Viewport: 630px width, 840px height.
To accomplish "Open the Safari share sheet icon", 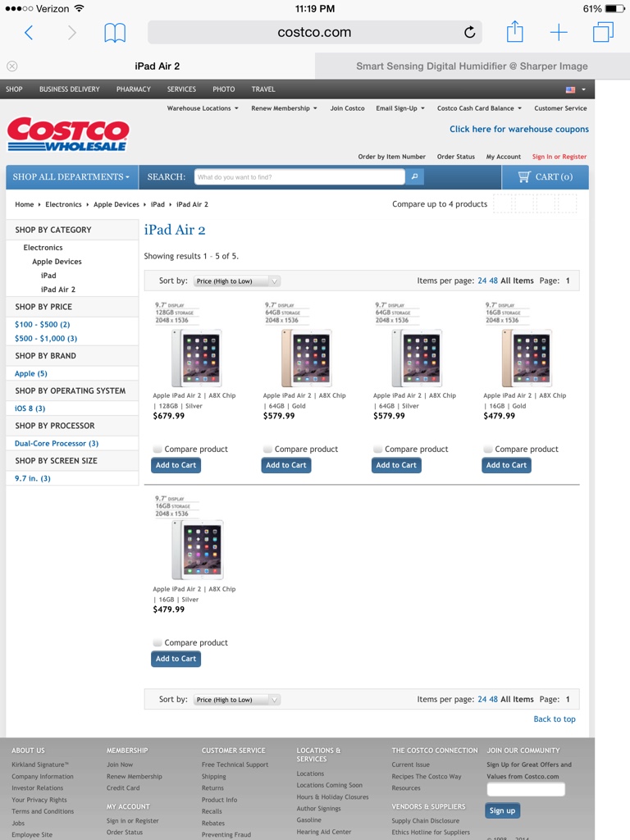I will (515, 31).
